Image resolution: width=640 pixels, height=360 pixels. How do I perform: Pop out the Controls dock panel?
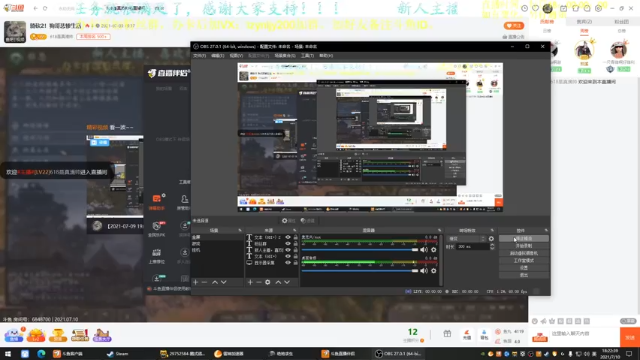[x=546, y=230]
